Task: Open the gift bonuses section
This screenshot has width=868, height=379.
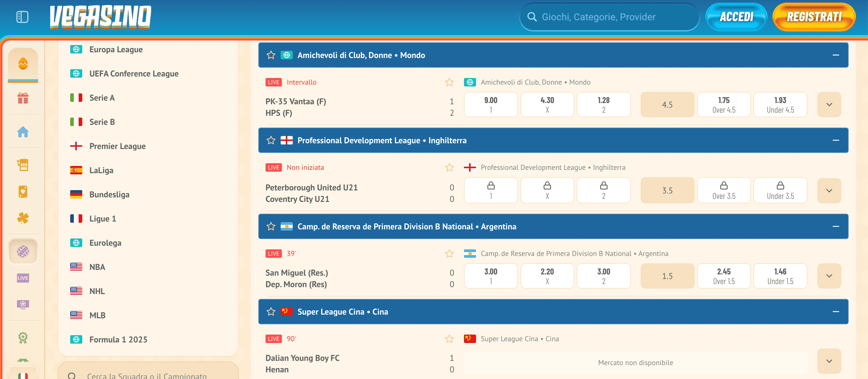Action: tap(23, 99)
